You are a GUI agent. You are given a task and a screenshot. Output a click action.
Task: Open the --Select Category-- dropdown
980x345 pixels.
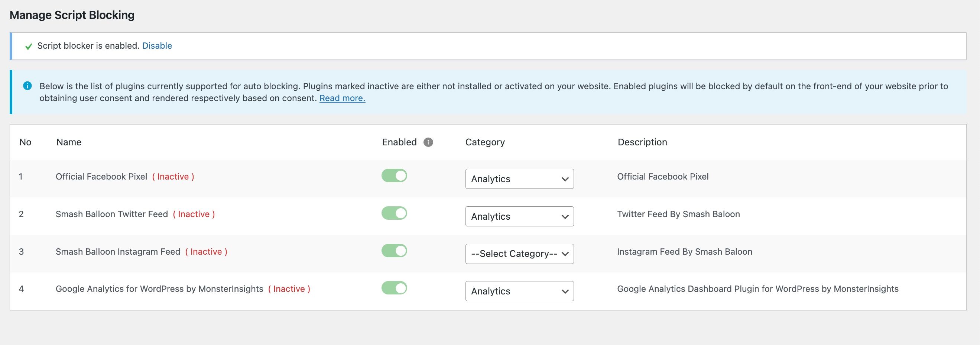point(519,254)
